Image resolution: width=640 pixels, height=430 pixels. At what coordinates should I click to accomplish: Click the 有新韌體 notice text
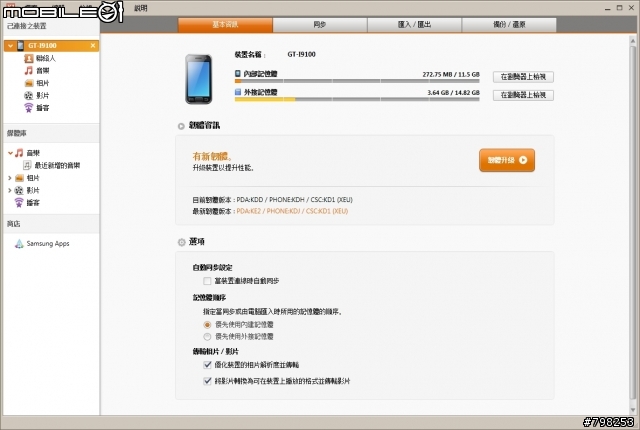pyautogui.click(x=212, y=156)
